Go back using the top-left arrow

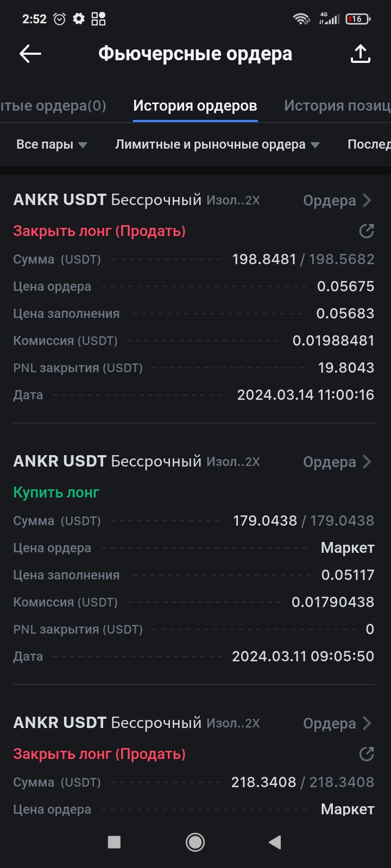coord(30,54)
